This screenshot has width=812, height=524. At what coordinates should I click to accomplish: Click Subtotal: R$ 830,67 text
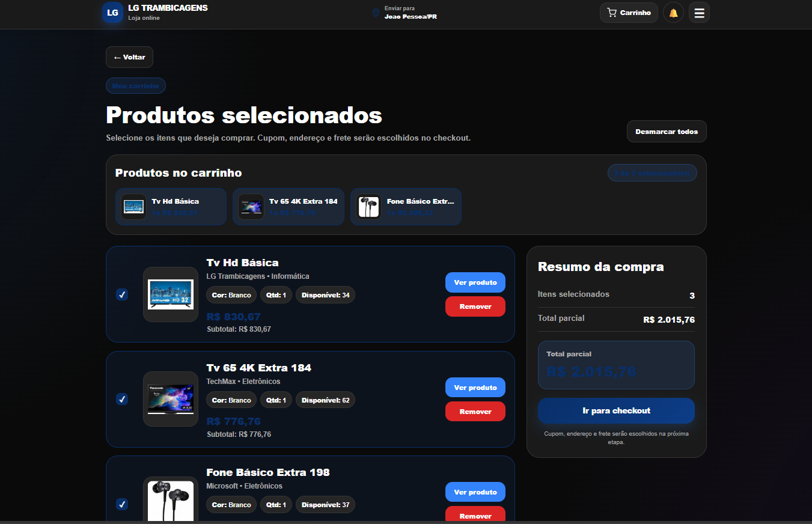pos(239,329)
